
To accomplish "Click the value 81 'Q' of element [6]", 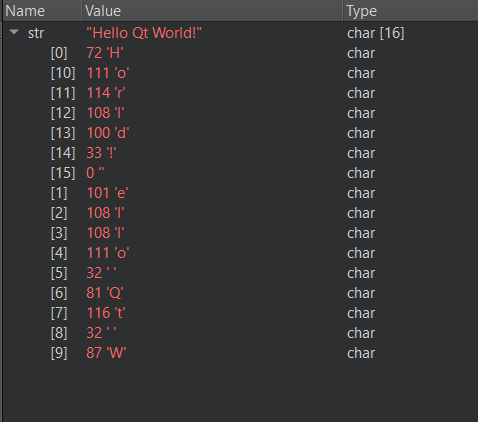I will pos(105,293).
